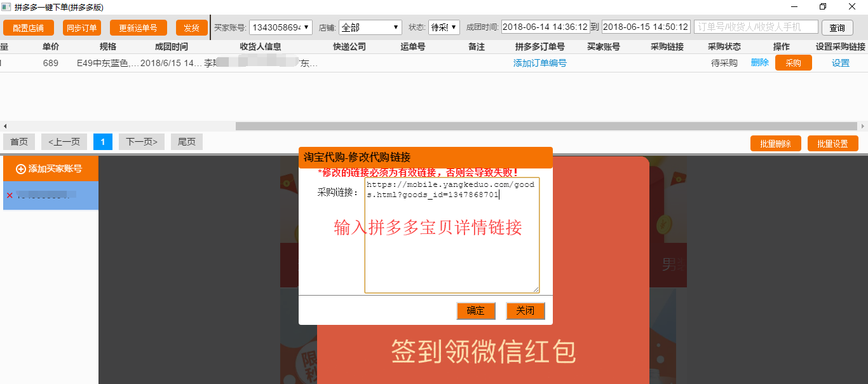This screenshot has height=384, width=868.
Task: Click the 收货人信息 column header
Action: [261, 47]
